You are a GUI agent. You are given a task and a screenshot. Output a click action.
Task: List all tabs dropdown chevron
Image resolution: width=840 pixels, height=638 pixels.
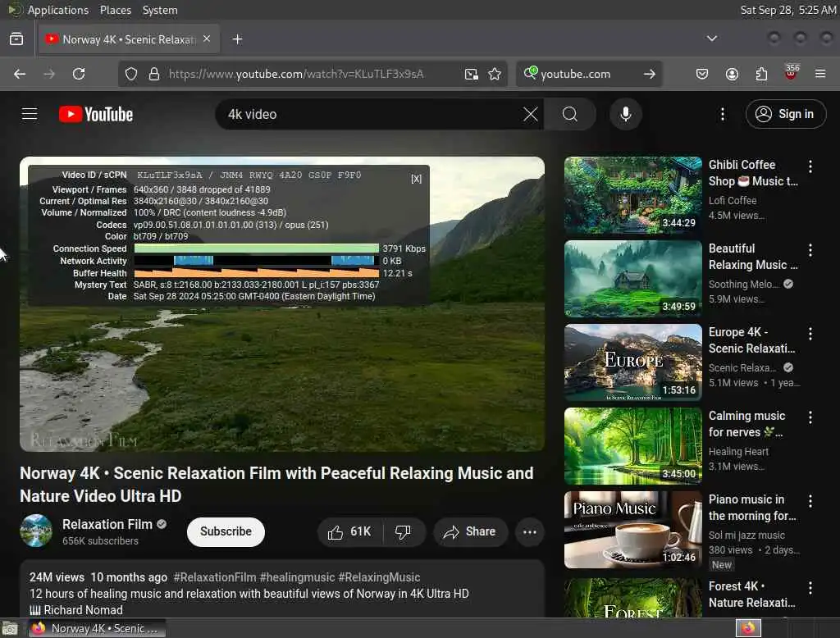click(x=712, y=39)
